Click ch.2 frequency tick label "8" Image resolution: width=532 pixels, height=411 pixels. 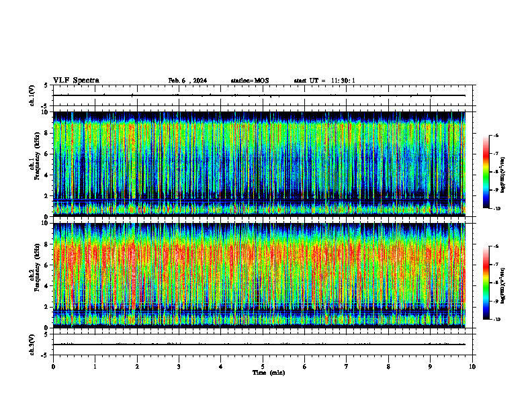[47, 244]
